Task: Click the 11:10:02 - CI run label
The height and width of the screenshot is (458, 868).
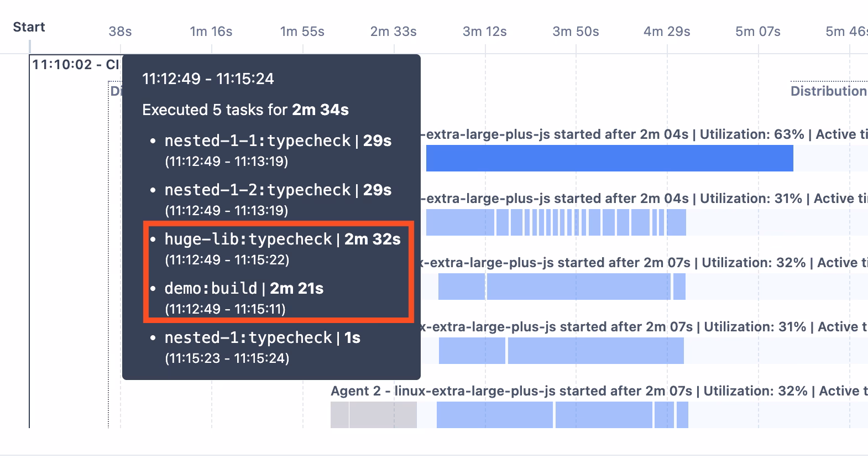Action: pyautogui.click(x=76, y=65)
